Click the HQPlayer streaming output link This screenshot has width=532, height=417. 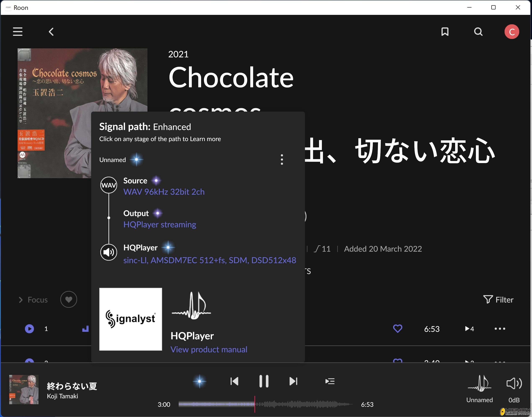tap(160, 224)
